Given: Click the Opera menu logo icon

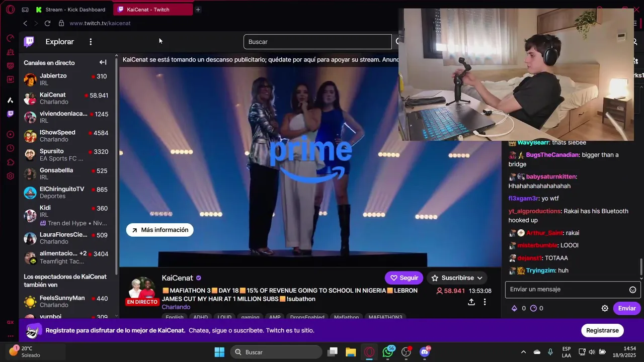Looking at the screenshot, I should 10,10.
